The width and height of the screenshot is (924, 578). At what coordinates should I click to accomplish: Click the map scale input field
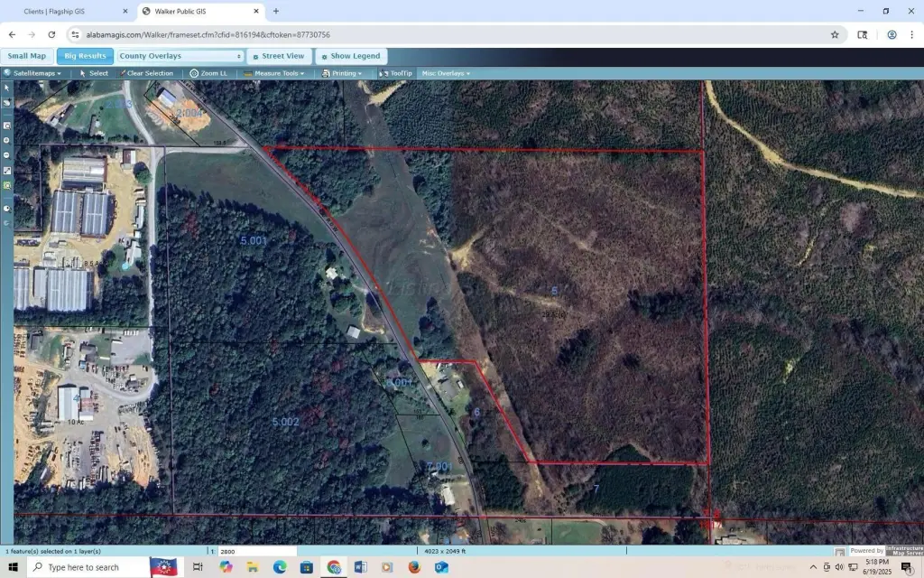tap(257, 551)
